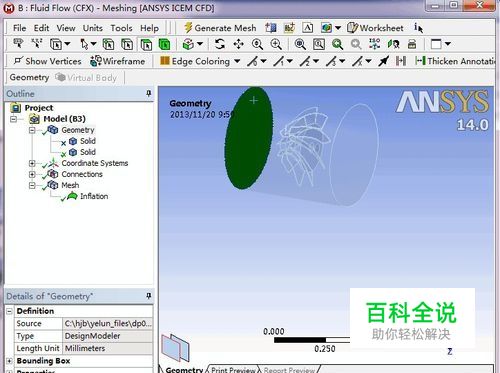Switch to the Print Preview tab
500x373 pixels.
pyautogui.click(x=233, y=370)
